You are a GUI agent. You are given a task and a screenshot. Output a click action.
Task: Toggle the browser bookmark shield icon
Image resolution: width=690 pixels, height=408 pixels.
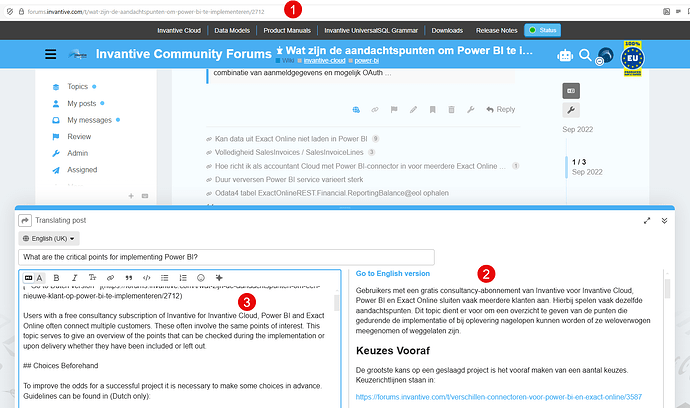tap(10, 11)
